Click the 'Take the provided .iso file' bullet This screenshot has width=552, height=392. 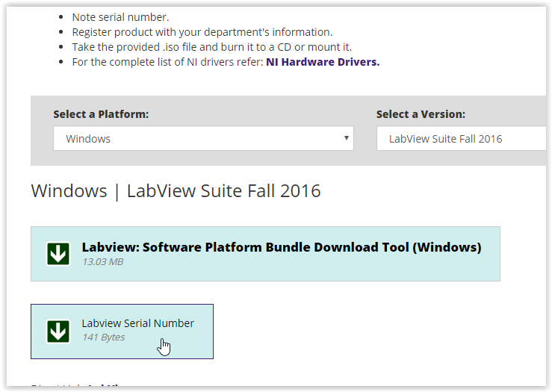pos(211,47)
